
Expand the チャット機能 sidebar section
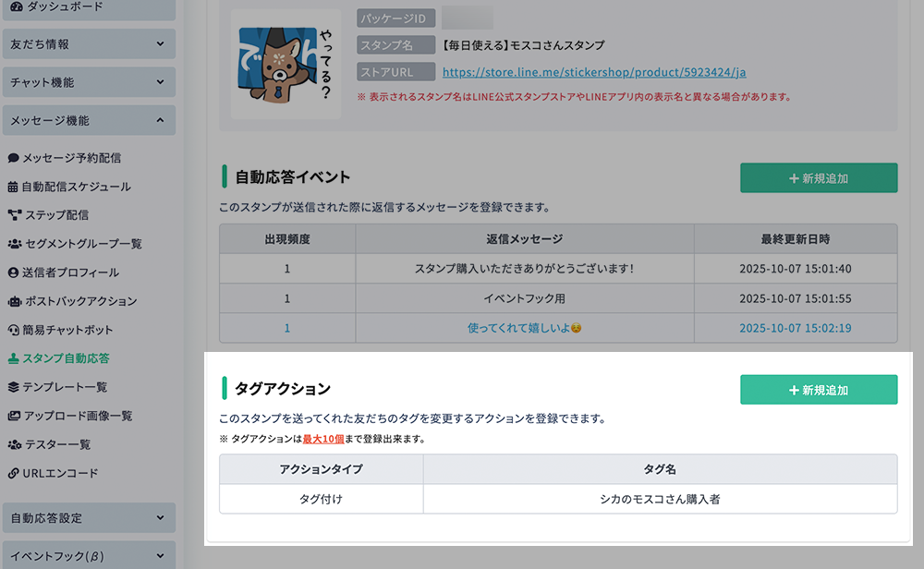click(88, 82)
